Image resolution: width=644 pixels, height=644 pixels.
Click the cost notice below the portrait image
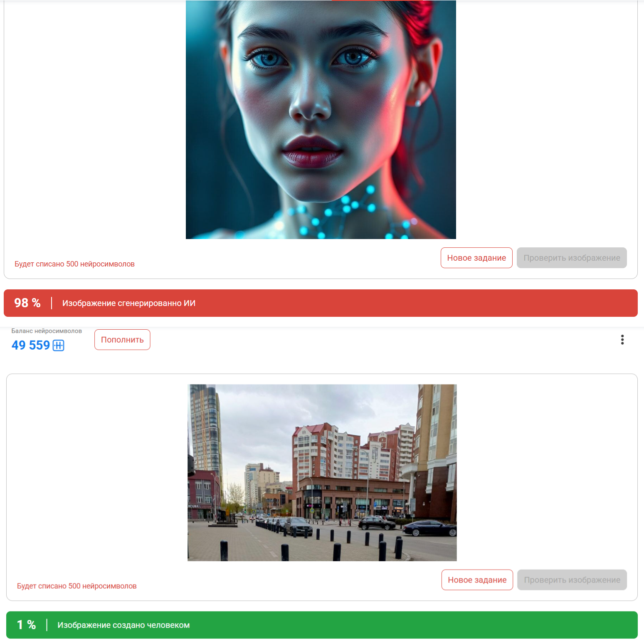tap(74, 264)
